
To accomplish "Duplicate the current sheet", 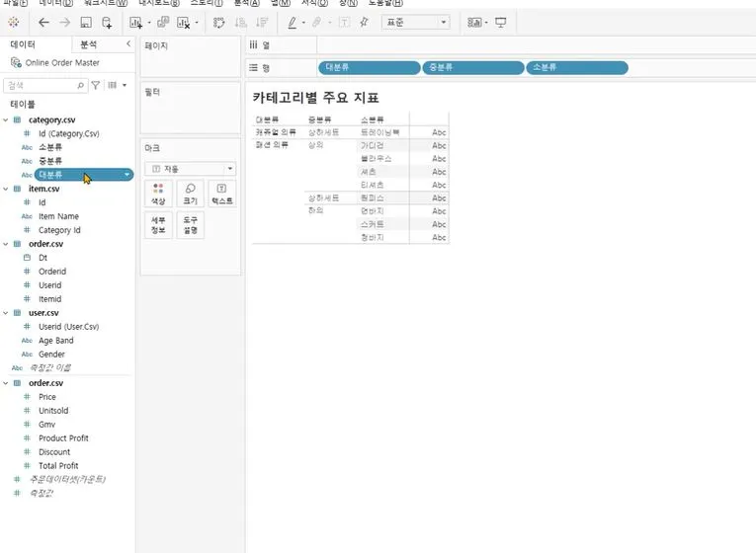I will point(163,22).
